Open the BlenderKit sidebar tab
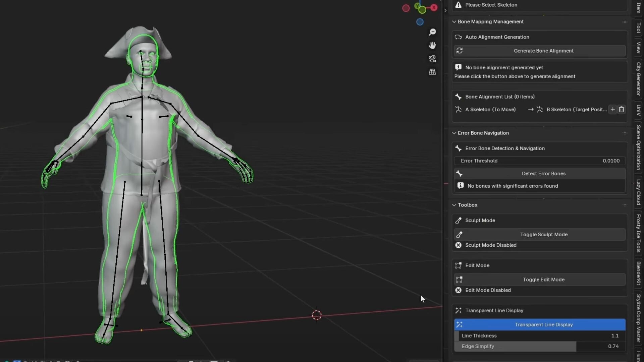The image size is (644, 362). click(x=638, y=273)
